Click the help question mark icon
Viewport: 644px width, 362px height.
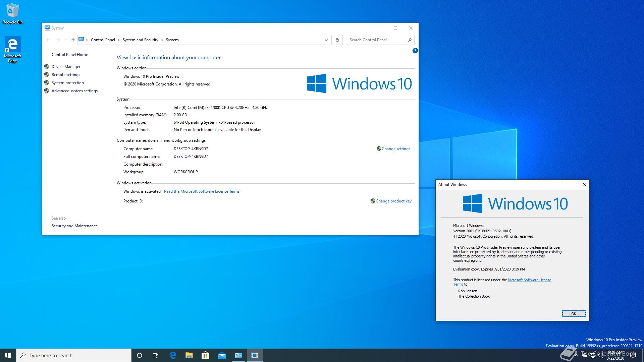tap(415, 51)
